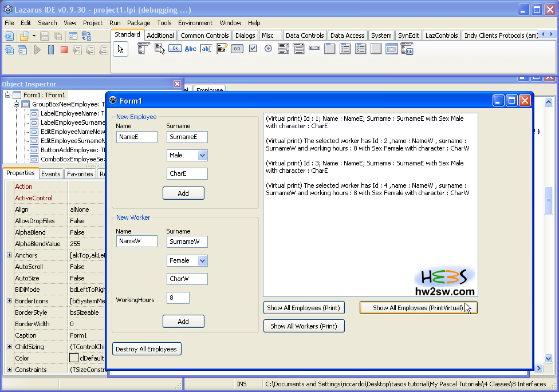
Task: Open the Events tab in Object Inspector
Action: point(50,174)
